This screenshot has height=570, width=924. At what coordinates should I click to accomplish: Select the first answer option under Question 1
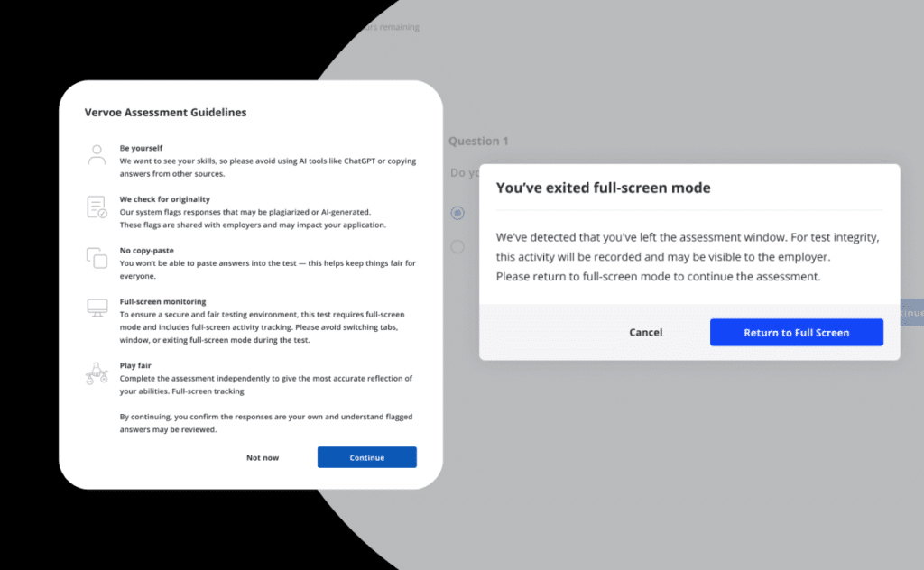457,213
